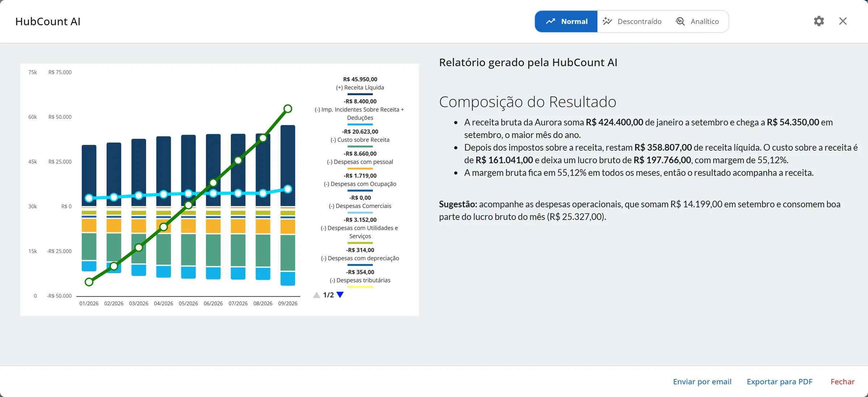Click the R$ 75.000 axis label
Image resolution: width=868 pixels, height=397 pixels.
(x=60, y=72)
